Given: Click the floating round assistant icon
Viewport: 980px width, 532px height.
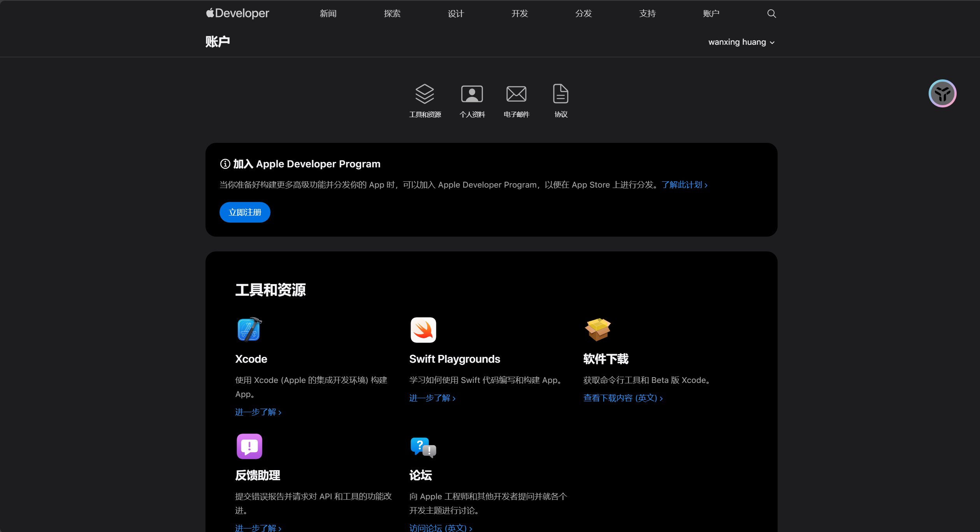Looking at the screenshot, I should (x=942, y=93).
